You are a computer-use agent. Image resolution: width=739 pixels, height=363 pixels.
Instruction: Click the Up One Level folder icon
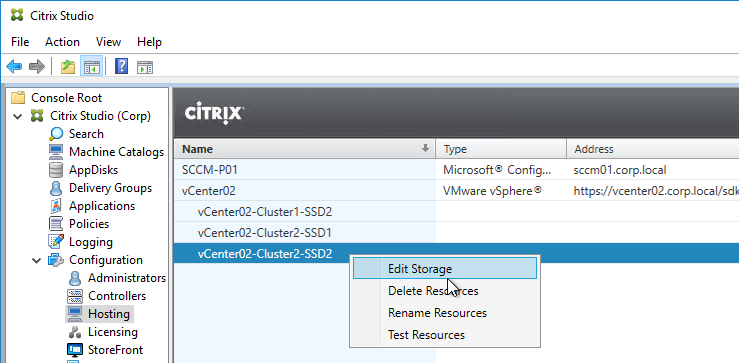pos(68,67)
